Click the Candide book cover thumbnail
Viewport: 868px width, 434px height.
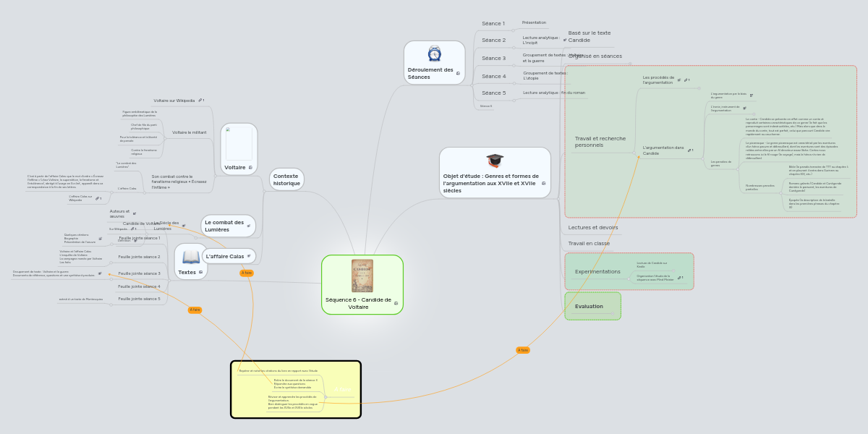point(362,276)
